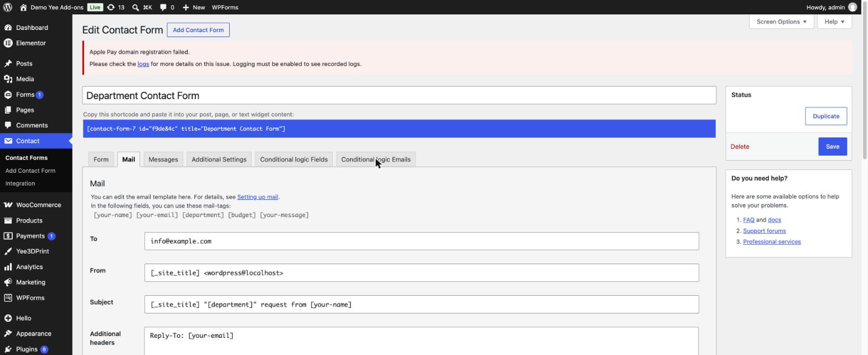Click the Forms sidebar icon

pos(8,95)
